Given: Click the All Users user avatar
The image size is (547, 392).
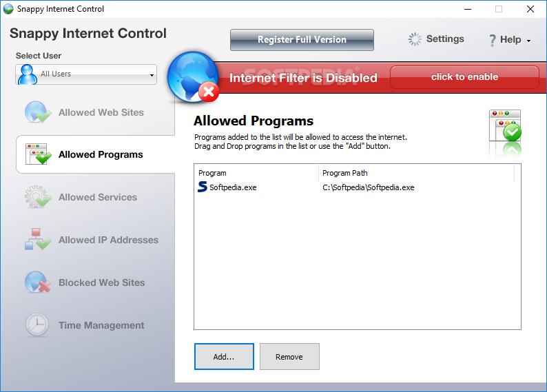Looking at the screenshot, I should point(28,74).
